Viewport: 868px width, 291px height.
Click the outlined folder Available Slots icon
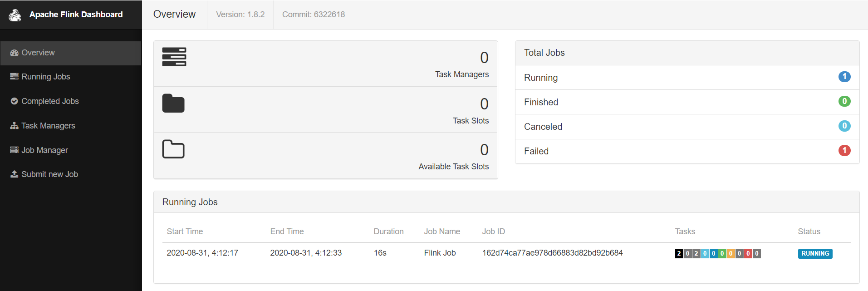(173, 149)
